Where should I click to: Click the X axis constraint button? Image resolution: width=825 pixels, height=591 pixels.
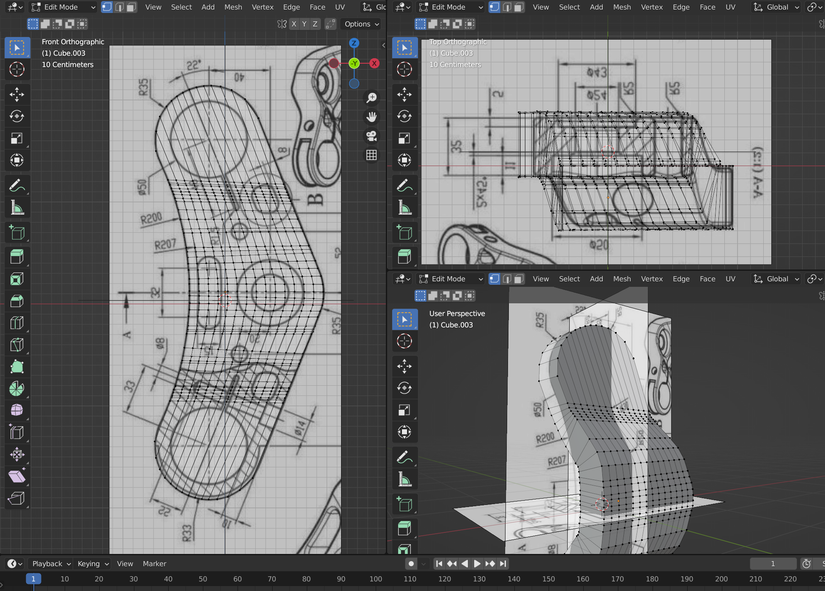click(x=295, y=23)
